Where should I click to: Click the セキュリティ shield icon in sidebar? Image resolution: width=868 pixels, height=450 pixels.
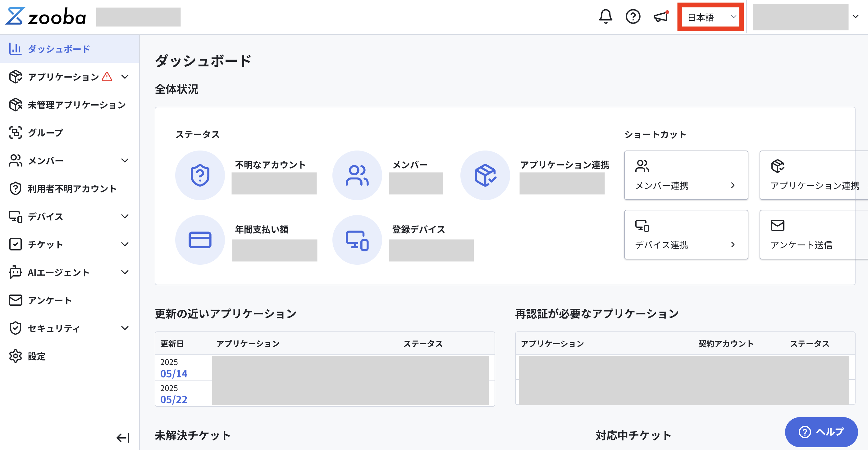pos(15,328)
